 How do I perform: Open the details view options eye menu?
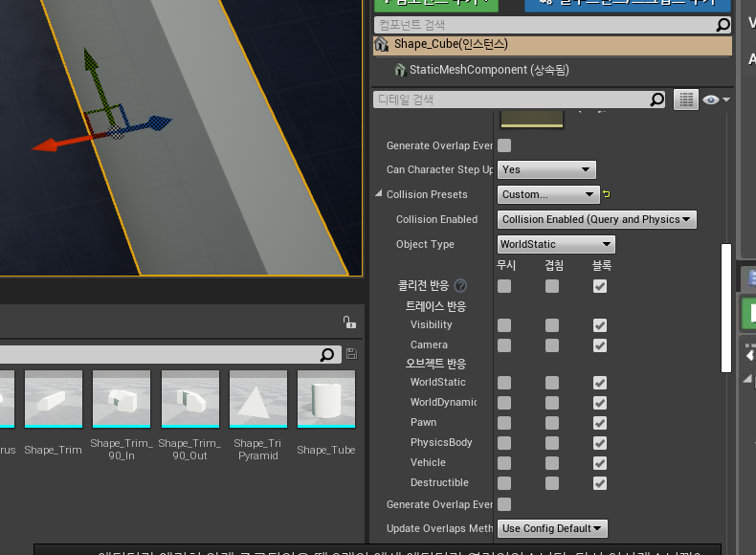point(716,100)
